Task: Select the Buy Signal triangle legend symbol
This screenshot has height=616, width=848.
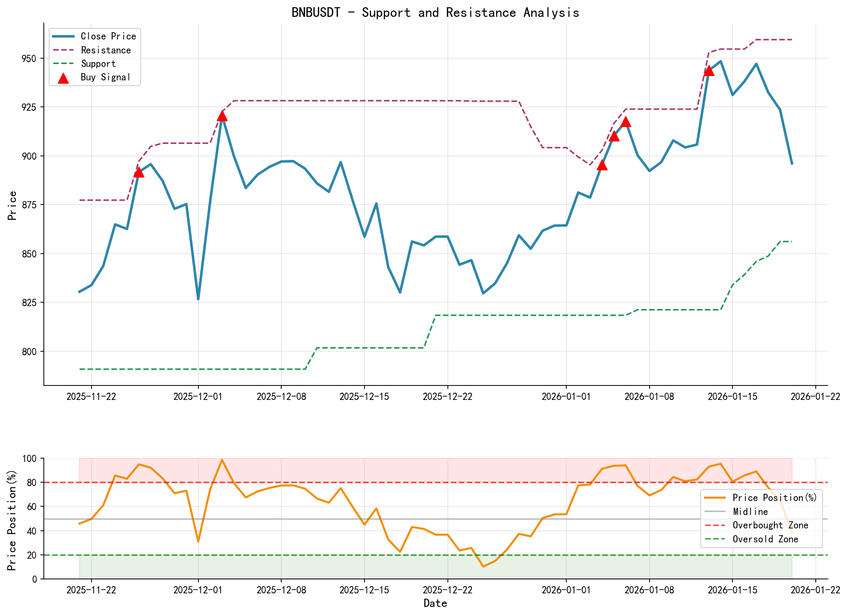Action: (x=63, y=77)
